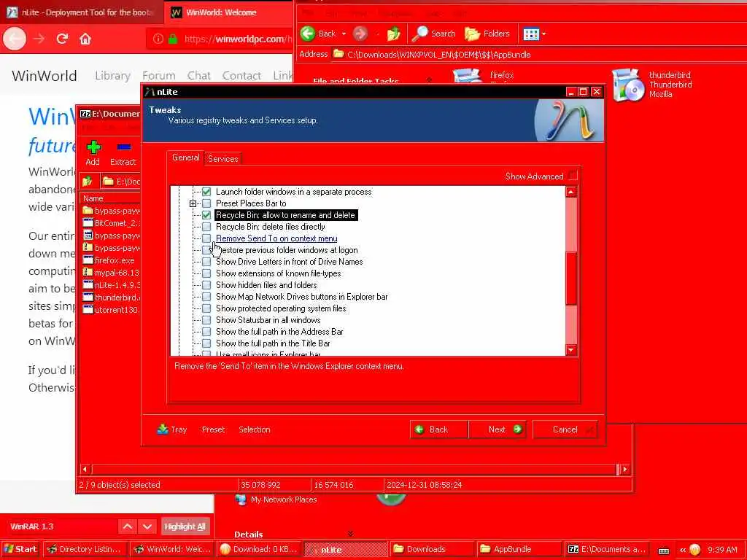Cancel the nLite wizard
This screenshot has height=560, width=747.
point(565,429)
